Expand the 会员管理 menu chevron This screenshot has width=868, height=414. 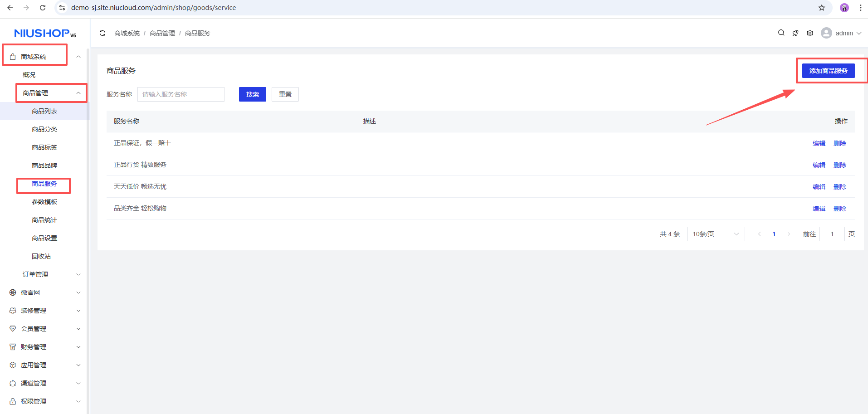78,329
